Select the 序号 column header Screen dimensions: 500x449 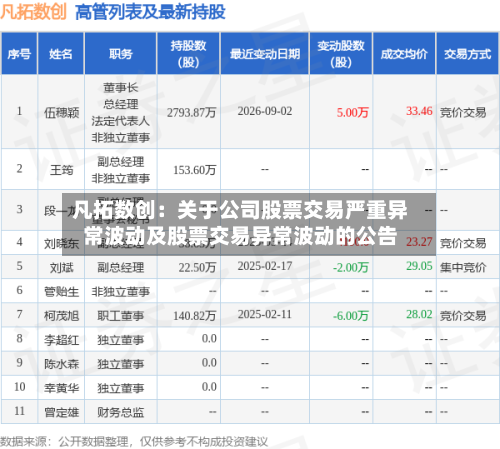[19, 53]
